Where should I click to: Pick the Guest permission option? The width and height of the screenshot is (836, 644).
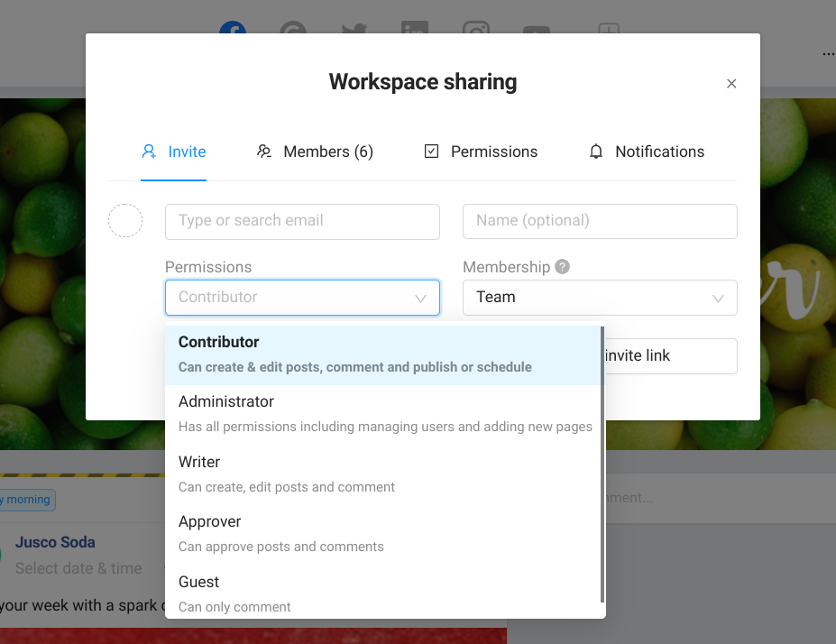[382, 593]
